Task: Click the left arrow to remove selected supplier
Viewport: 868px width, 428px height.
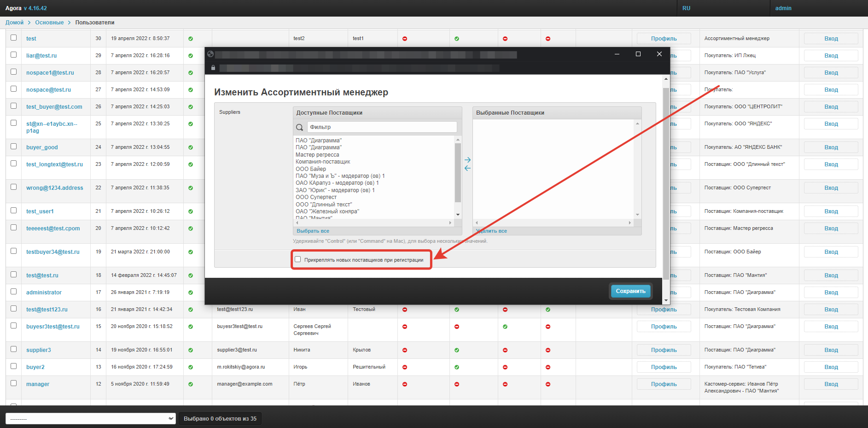Action: coord(467,169)
